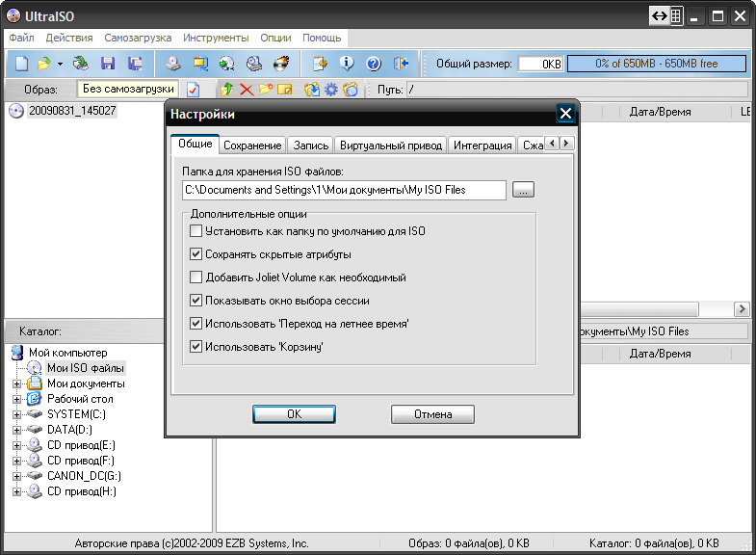The image size is (756, 555).
Task: Click the Save floppy disk icon
Action: pyautogui.click(x=108, y=64)
